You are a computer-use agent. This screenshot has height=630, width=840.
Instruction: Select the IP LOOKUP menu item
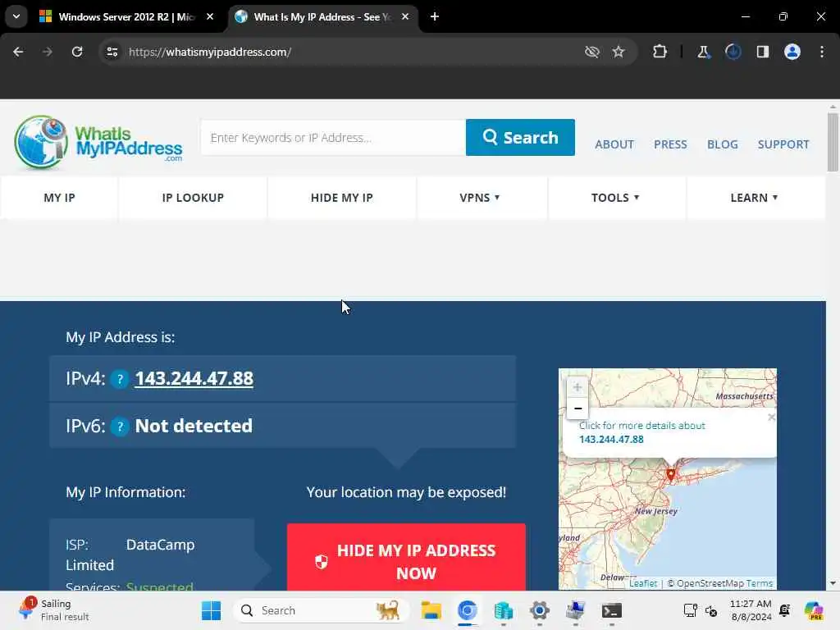pyautogui.click(x=193, y=198)
